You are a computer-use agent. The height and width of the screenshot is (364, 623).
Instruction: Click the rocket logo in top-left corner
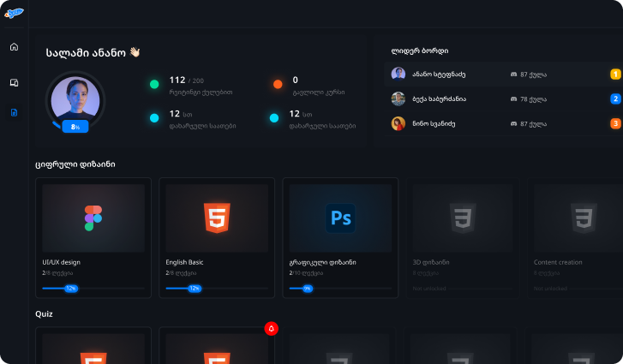[x=14, y=13]
